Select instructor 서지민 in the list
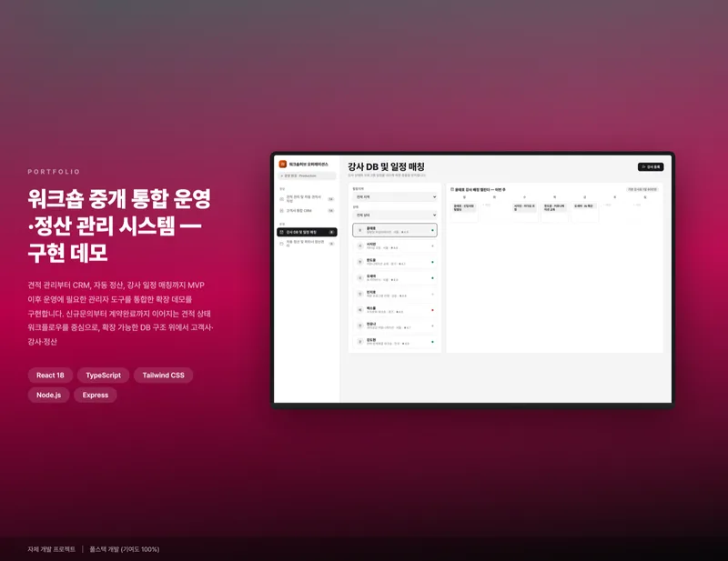 395,245
